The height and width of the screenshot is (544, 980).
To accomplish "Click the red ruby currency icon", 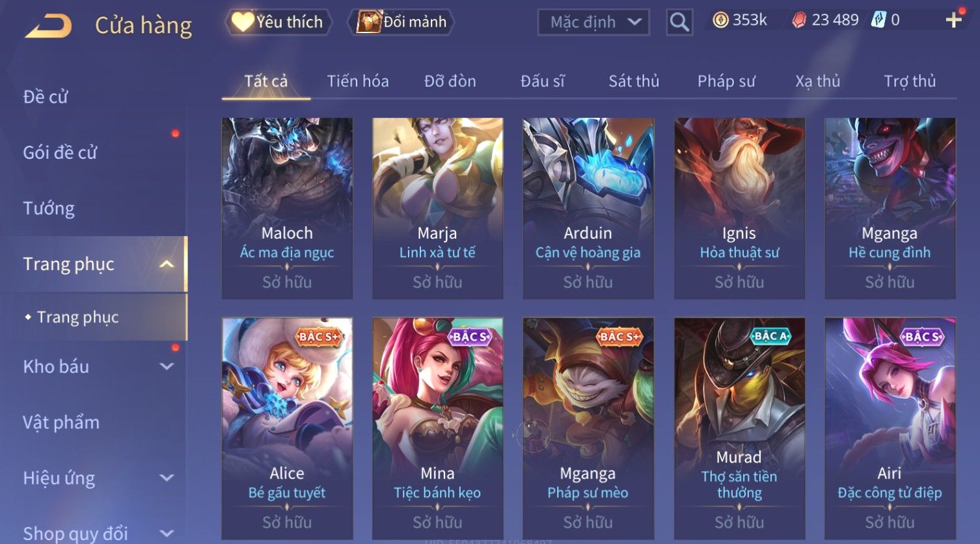I will tap(799, 21).
